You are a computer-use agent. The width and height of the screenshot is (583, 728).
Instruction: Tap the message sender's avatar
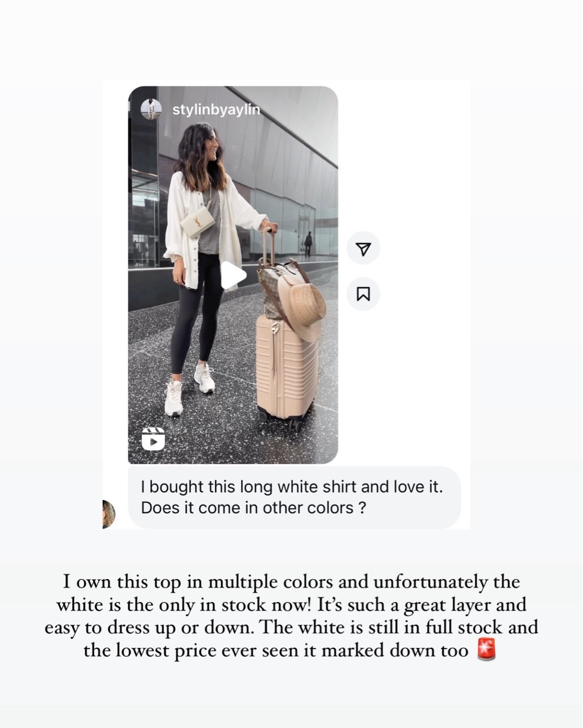109,514
